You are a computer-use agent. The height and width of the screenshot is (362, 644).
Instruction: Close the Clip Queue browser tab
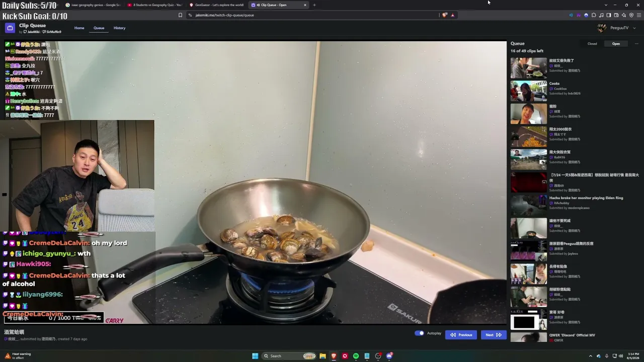click(305, 5)
